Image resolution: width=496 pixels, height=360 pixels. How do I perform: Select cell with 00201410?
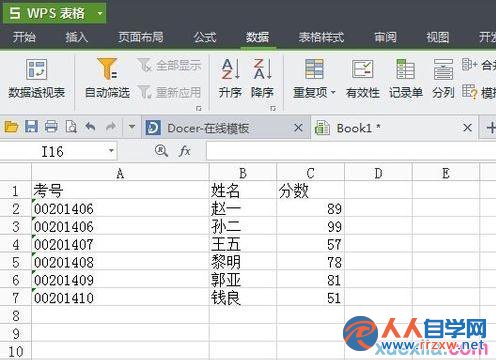click(120, 298)
